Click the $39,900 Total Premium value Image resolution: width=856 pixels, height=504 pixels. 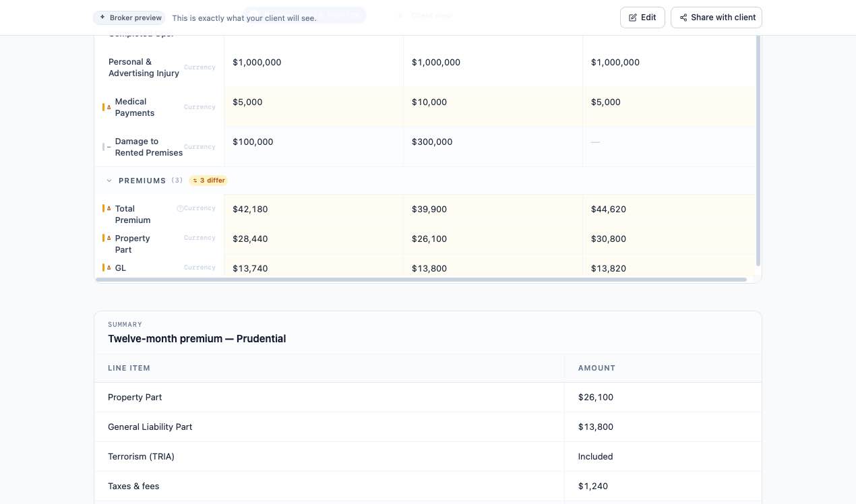click(429, 210)
